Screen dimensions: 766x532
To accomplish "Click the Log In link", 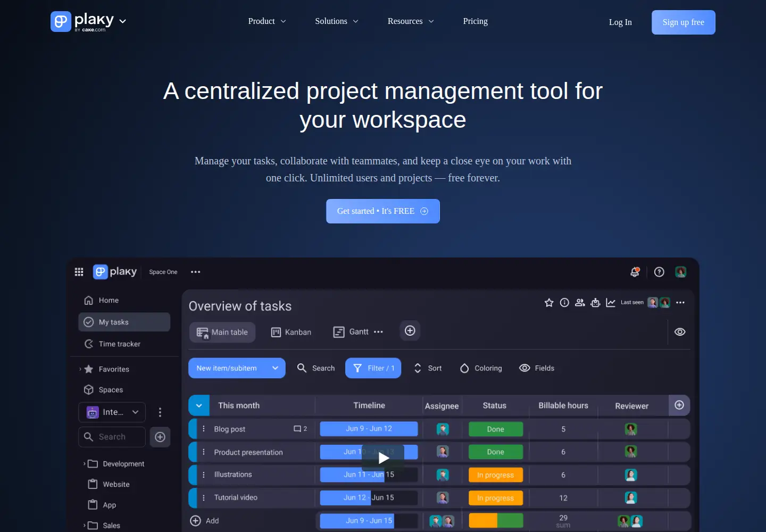I will (620, 22).
